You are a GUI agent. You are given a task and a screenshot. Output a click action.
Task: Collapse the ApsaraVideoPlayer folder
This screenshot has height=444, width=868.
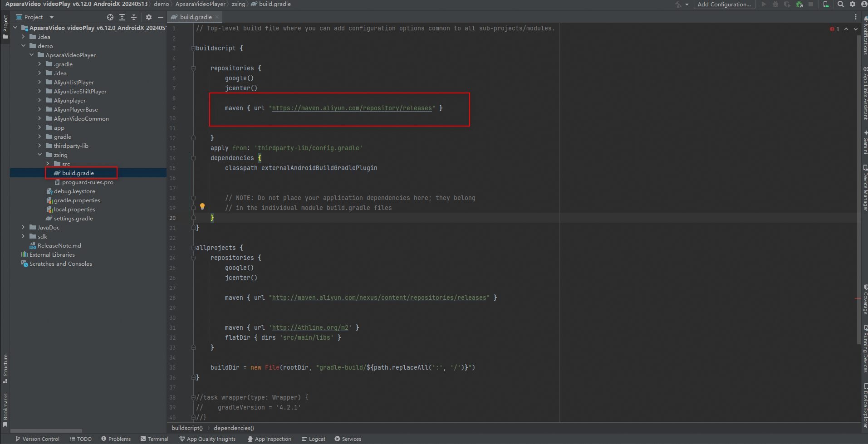(x=31, y=55)
